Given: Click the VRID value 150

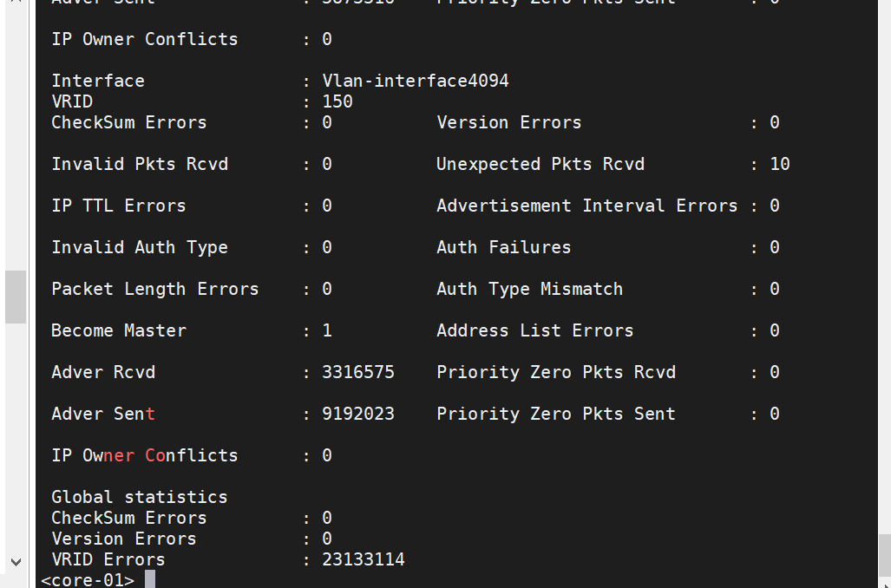Looking at the screenshot, I should (337, 101).
